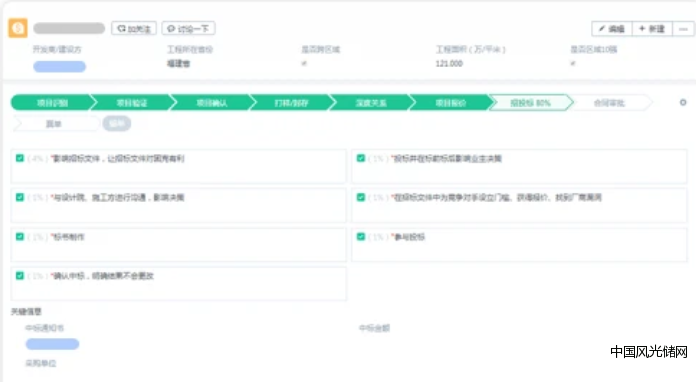Viewport: 696px width, 382px height.
Task: Open the more-actions button beside 新建
Action: click(x=683, y=29)
